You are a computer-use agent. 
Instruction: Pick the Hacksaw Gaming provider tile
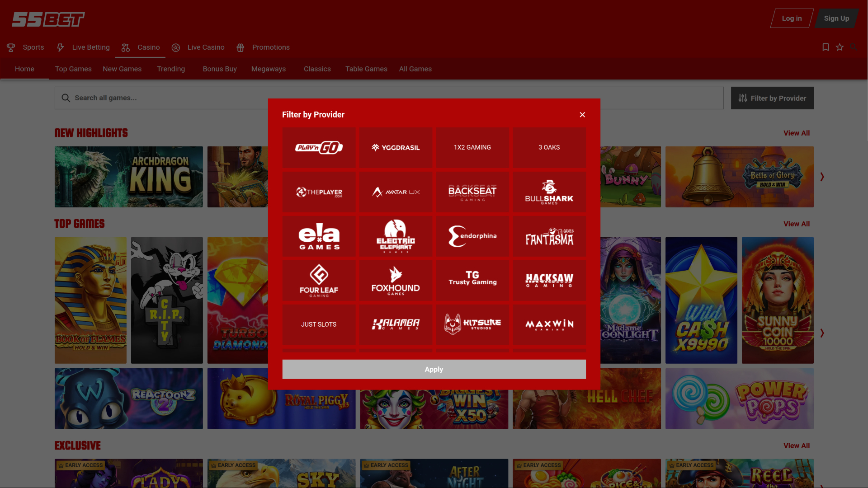tap(549, 280)
